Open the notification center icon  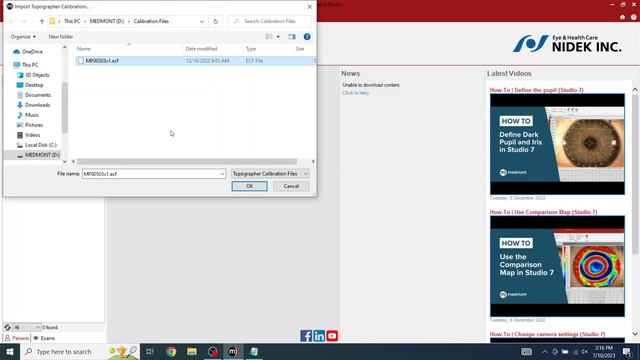click(627, 351)
